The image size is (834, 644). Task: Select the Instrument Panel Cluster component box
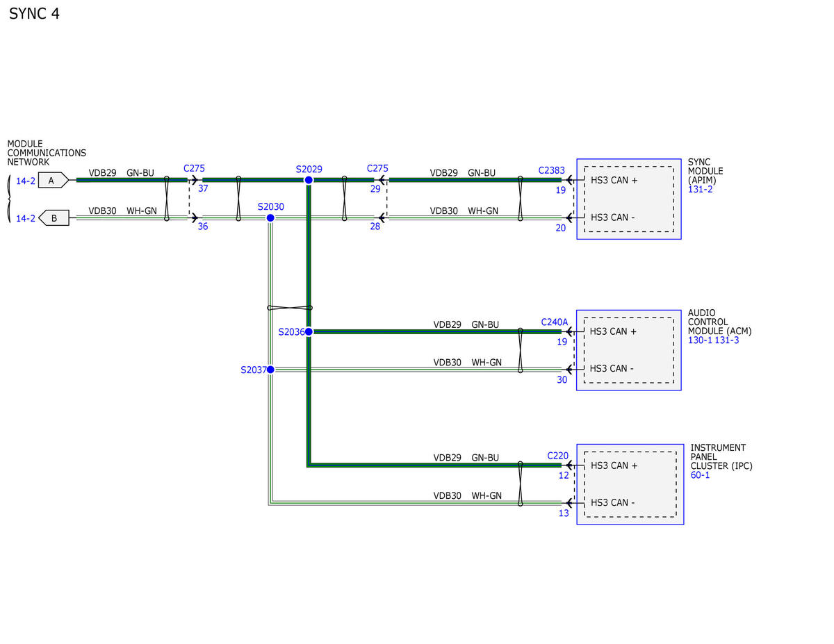630,484
